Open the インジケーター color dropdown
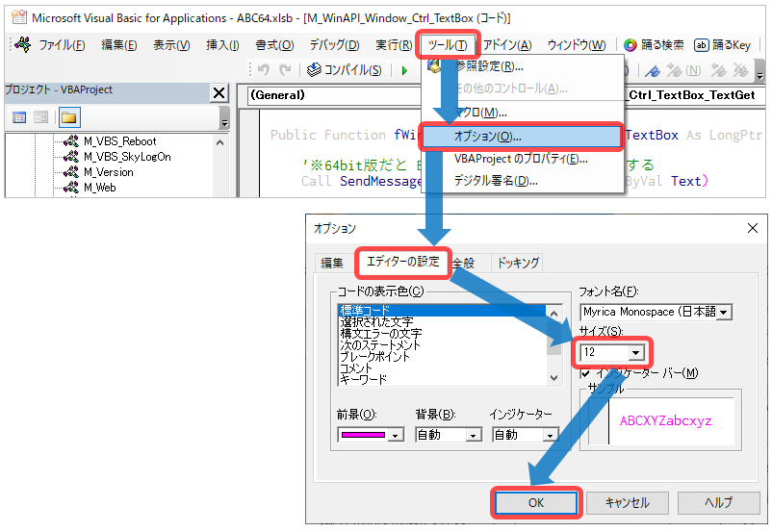Viewport: 772px width, 532px height. point(550,435)
